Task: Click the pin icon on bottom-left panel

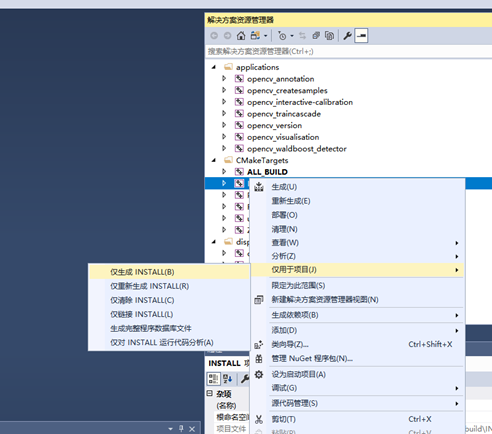Action: point(181,428)
